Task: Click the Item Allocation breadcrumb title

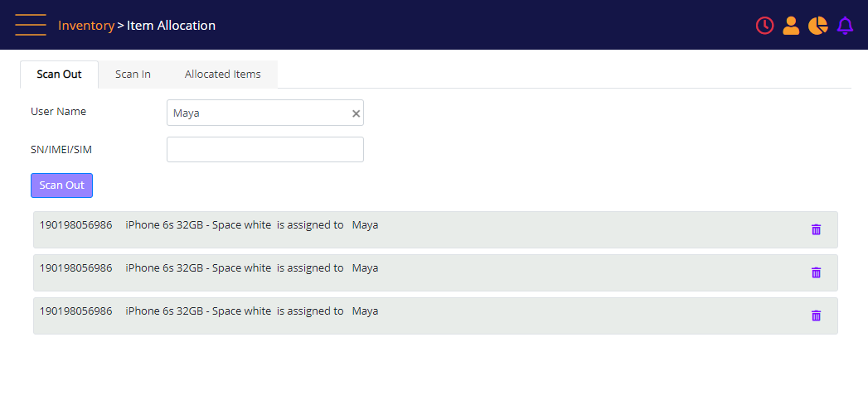Action: point(171,26)
